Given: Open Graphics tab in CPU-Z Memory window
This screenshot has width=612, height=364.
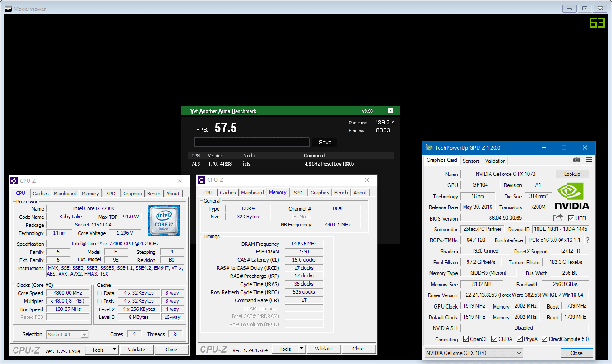Looking at the screenshot, I should 320,193.
